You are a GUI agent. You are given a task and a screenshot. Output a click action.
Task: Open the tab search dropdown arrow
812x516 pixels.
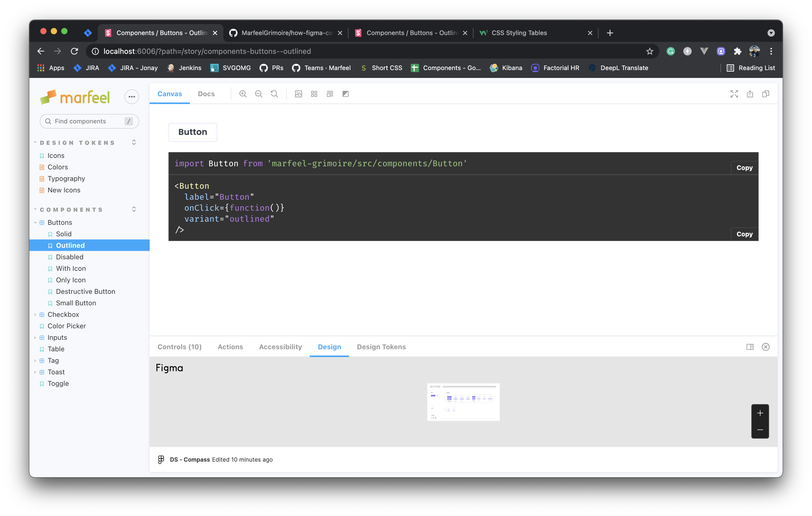(771, 33)
